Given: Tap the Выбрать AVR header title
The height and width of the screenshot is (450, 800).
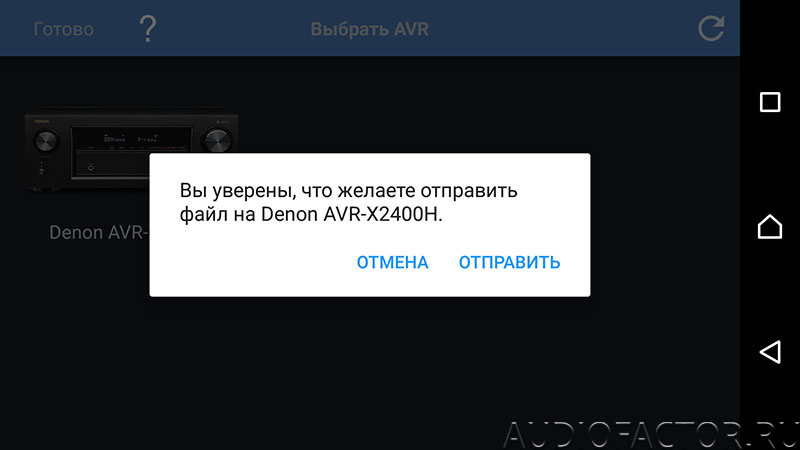Looking at the screenshot, I should [x=369, y=29].
